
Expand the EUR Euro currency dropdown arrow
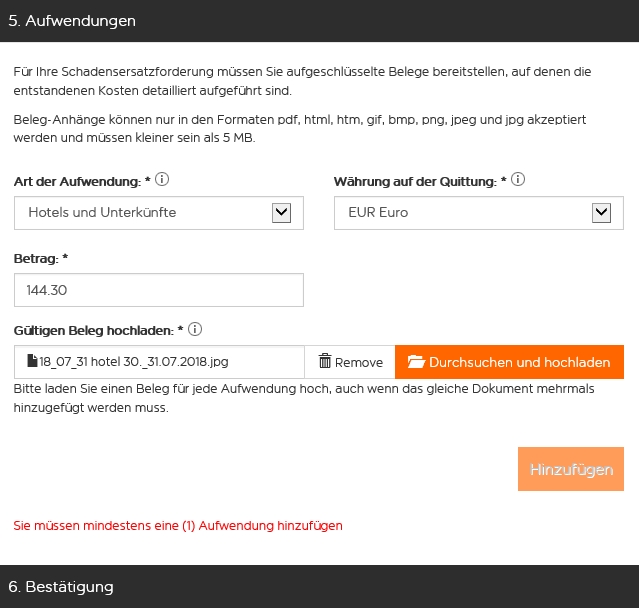[x=601, y=212]
